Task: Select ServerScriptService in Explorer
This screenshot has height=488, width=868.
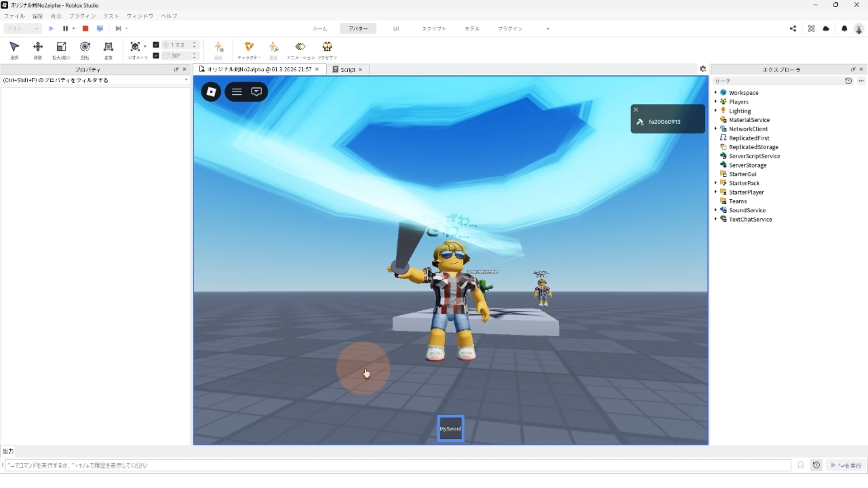Action: (754, 156)
